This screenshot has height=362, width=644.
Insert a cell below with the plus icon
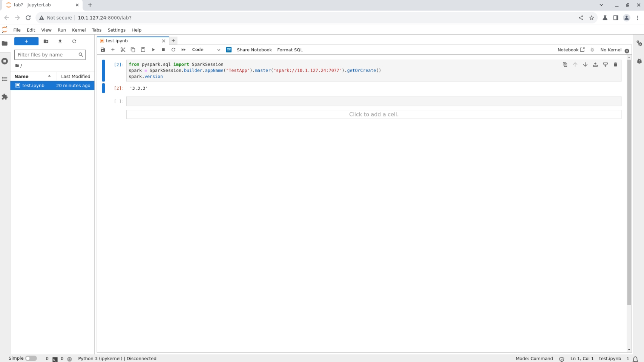tap(113, 49)
